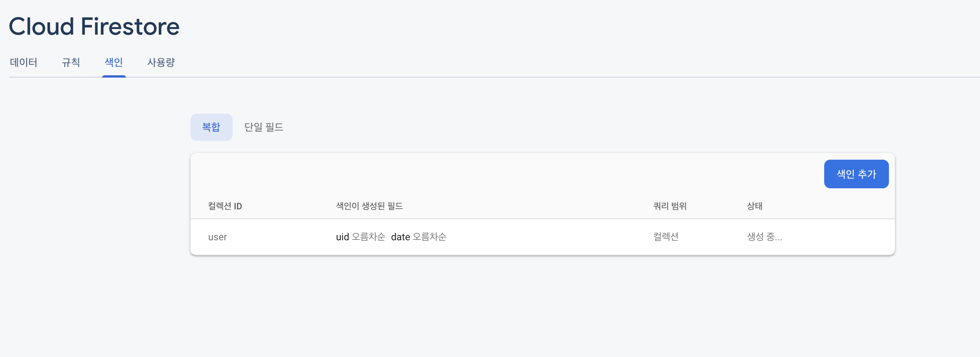Image resolution: width=980 pixels, height=357 pixels.
Task: Select the 색인 tab
Action: point(114,62)
